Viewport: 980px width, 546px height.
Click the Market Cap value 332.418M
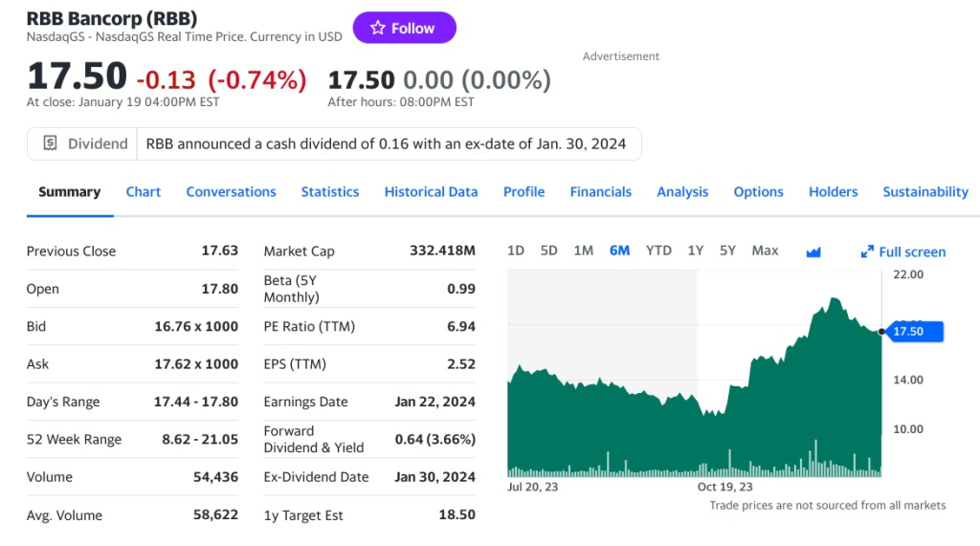442,251
